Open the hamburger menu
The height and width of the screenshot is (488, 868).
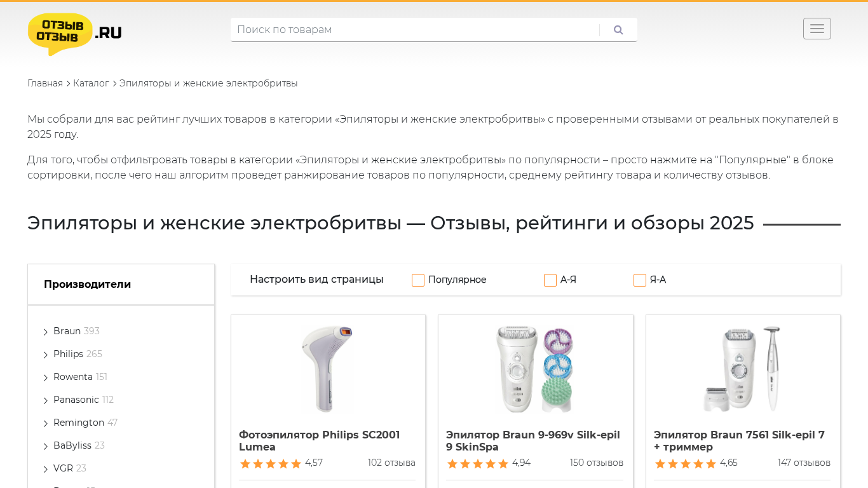(x=817, y=29)
